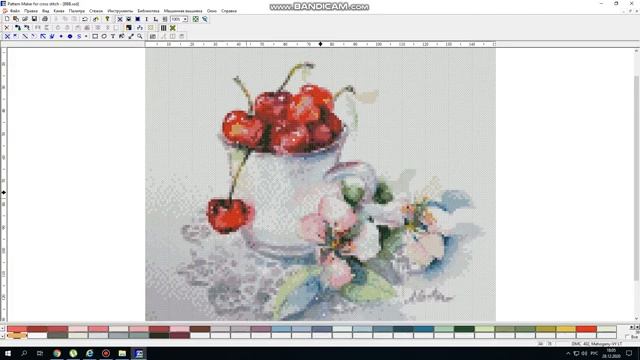Click the solid blue square view icon
The width and height of the screenshot is (640, 360).
point(138,19)
